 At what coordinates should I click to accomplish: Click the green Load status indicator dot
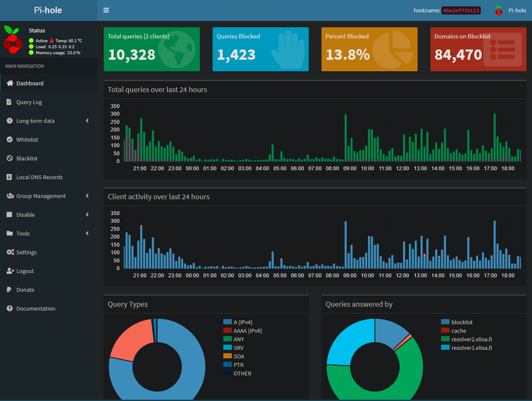(31, 46)
